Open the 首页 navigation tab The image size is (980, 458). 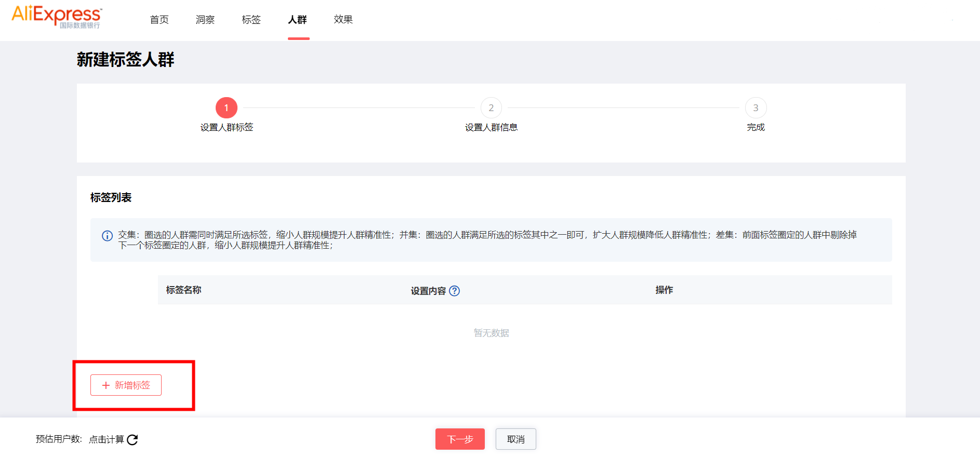pyautogui.click(x=159, y=20)
